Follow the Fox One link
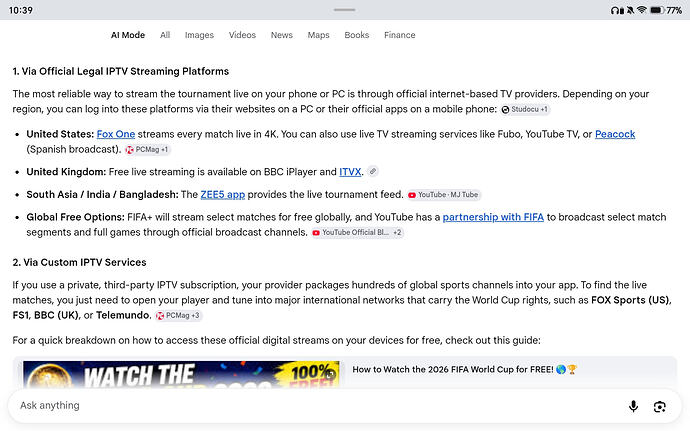The width and height of the screenshot is (690, 431). click(116, 134)
